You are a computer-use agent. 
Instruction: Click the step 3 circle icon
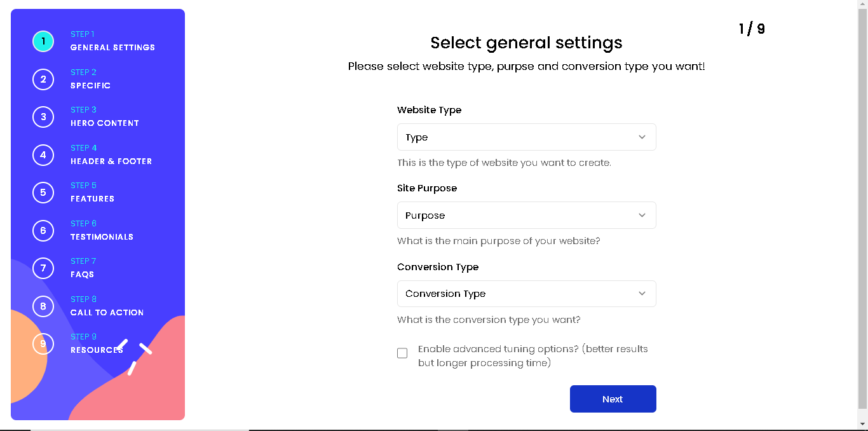43,117
